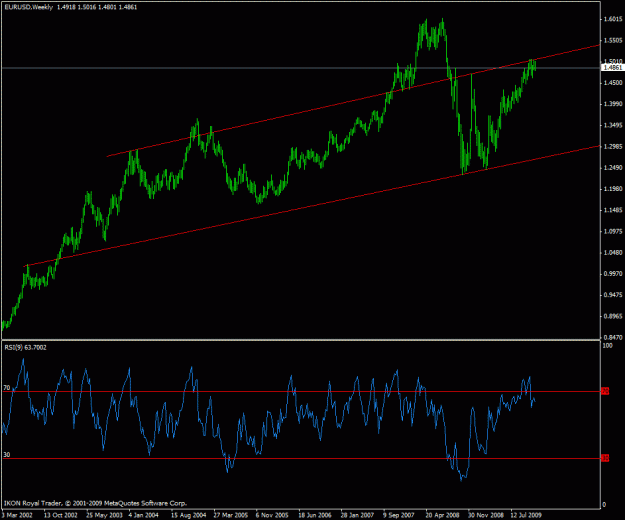
Task: Click the 1.2985 price axis label
Action: (613, 147)
